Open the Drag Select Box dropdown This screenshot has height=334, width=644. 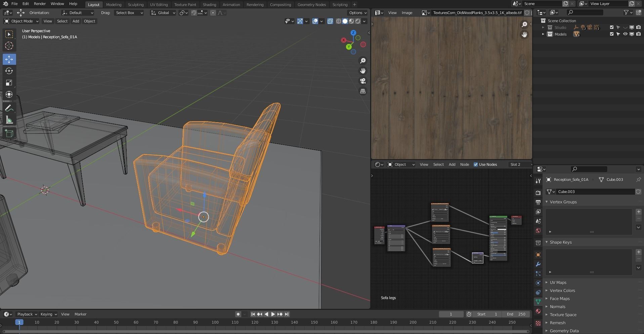[x=129, y=13]
